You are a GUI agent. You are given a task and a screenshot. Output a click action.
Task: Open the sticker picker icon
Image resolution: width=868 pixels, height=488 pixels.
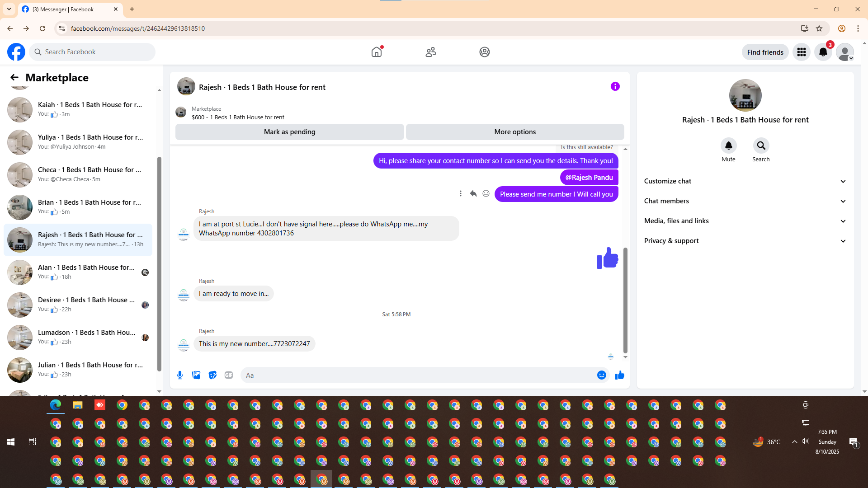click(212, 375)
